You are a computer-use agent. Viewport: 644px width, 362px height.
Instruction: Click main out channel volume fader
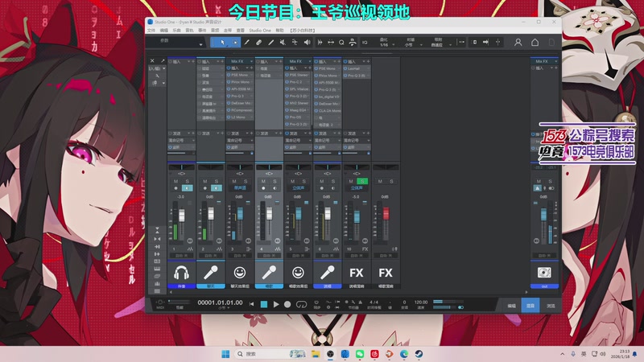(543, 214)
